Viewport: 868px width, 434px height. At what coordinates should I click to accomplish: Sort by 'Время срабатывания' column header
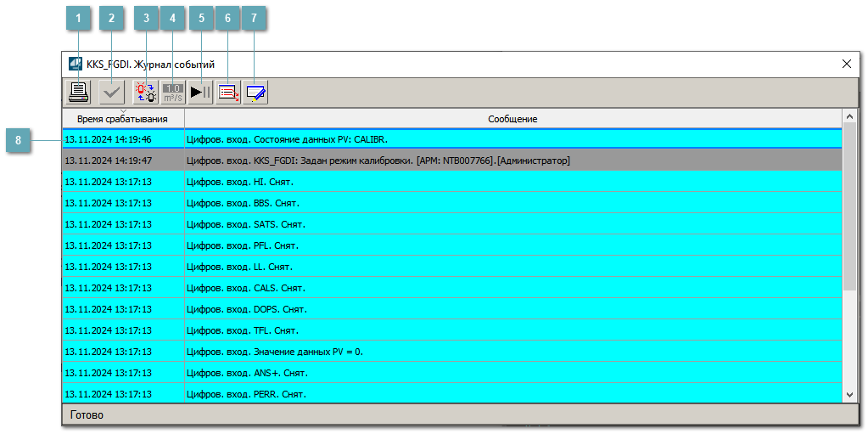(x=122, y=120)
